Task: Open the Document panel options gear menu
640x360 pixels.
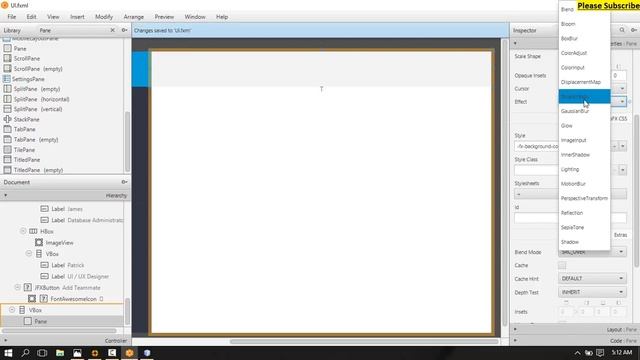Action: pos(124,182)
